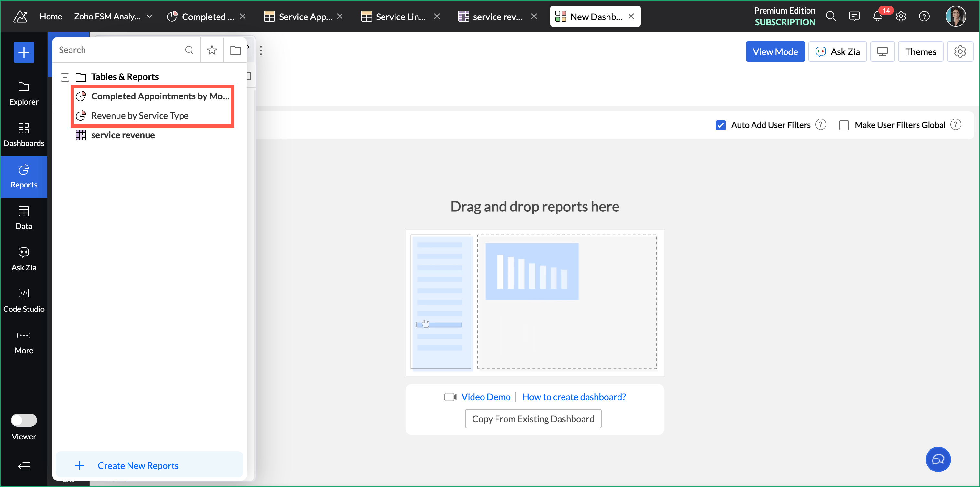
Task: Click the notifications bell icon
Action: [877, 17]
